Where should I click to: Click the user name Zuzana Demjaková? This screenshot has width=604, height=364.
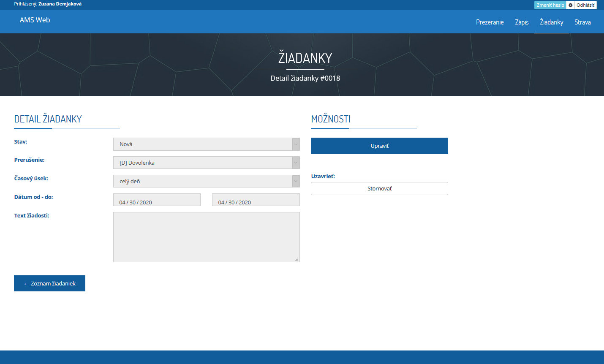[60, 4]
